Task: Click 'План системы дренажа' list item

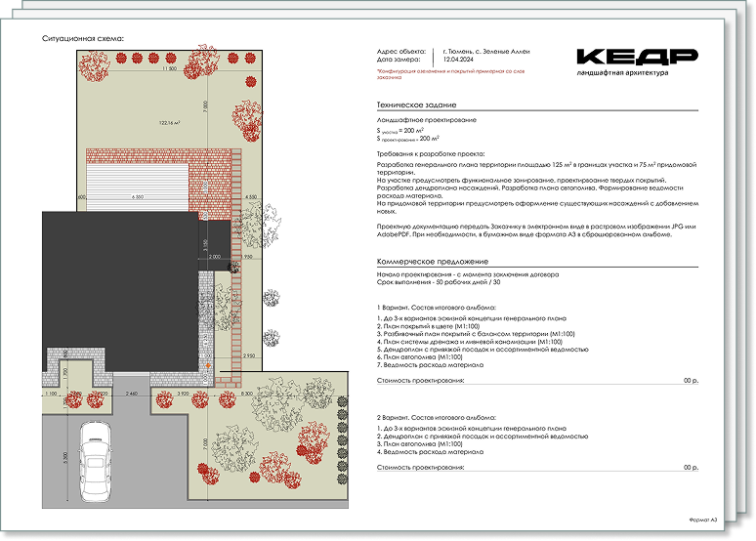Action: coord(469,342)
